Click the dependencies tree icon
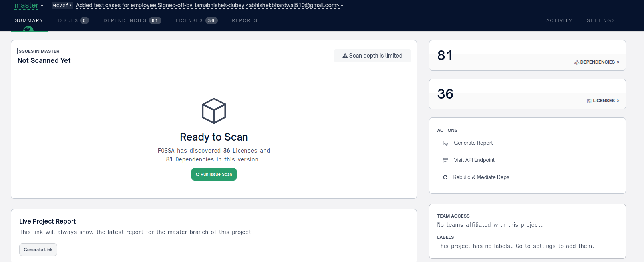This screenshot has height=262, width=644. (x=577, y=62)
